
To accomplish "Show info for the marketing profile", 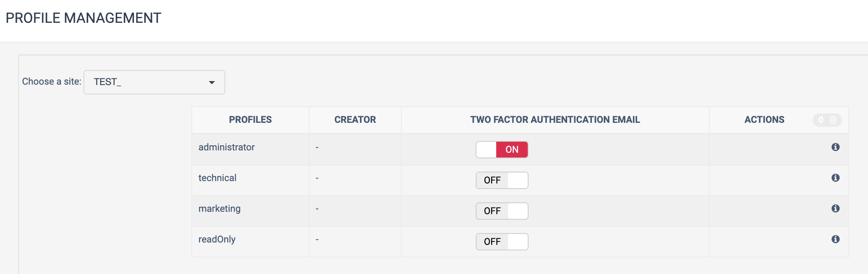I will point(835,208).
